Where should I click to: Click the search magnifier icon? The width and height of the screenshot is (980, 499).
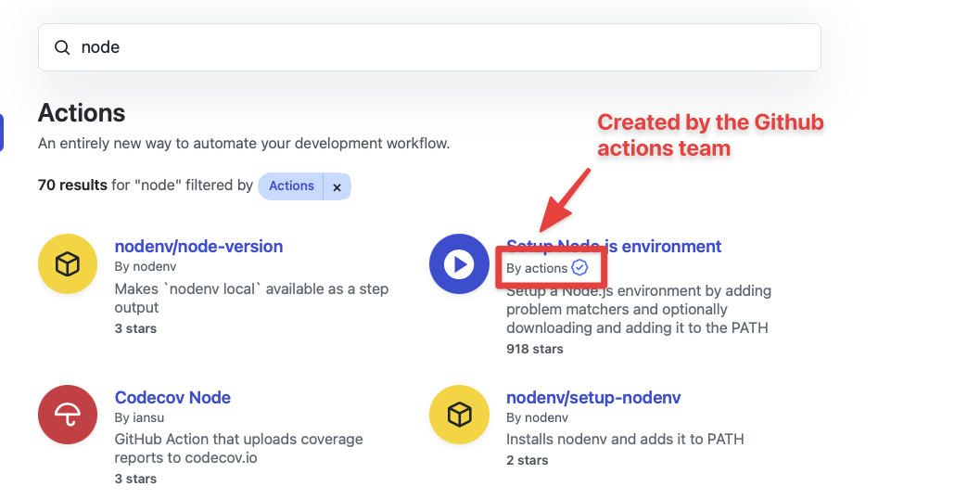tap(62, 47)
